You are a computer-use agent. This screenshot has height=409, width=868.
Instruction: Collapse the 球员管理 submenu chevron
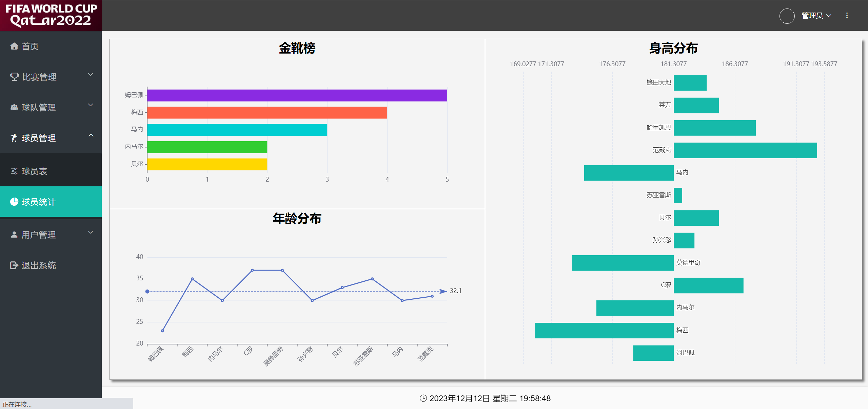91,135
